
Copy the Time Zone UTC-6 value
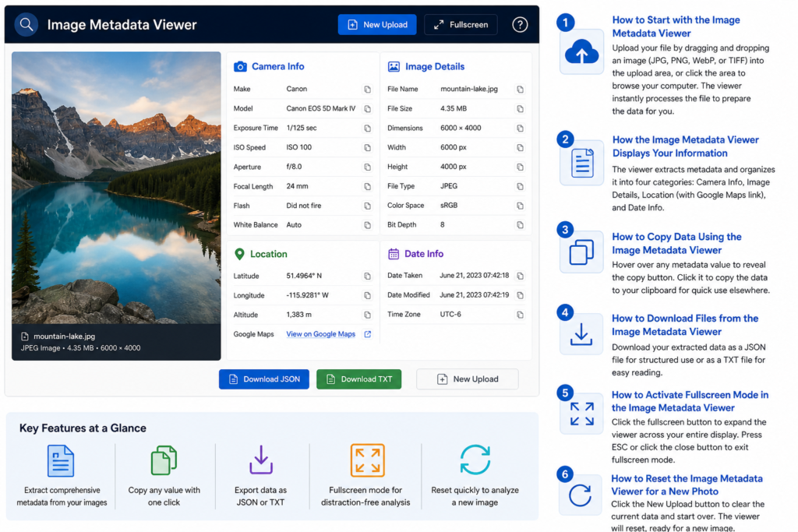coord(520,315)
